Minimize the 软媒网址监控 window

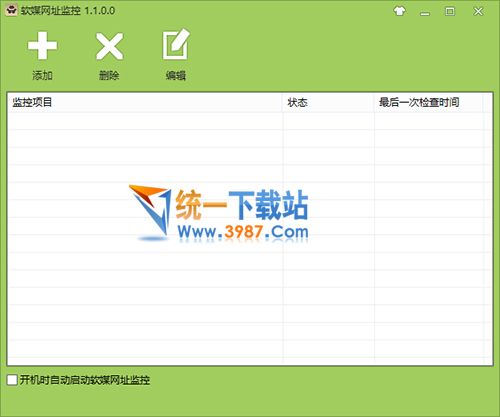[425, 12]
